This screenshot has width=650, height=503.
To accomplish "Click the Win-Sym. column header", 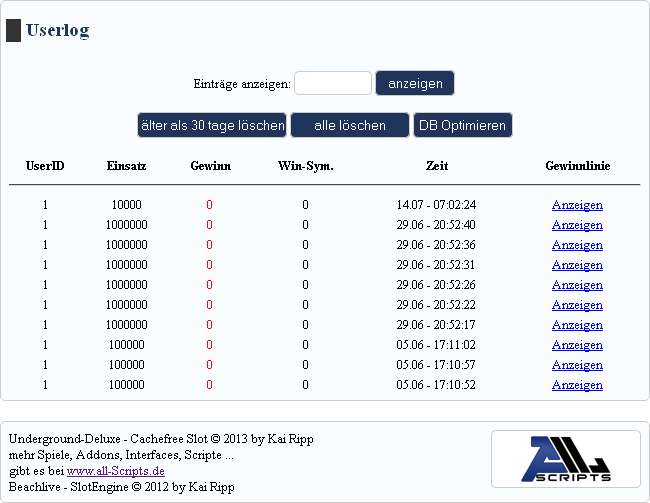I will pos(306,166).
